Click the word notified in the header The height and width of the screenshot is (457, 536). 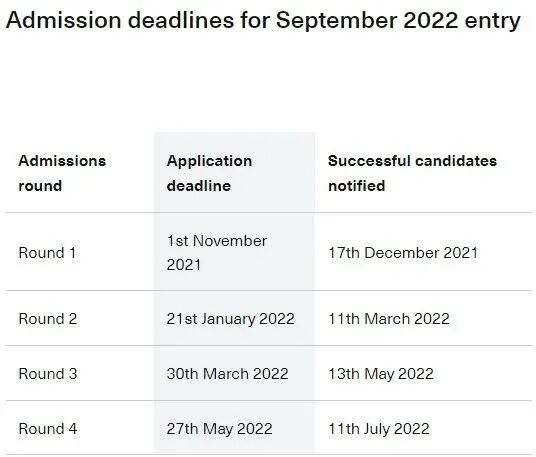pyautogui.click(x=357, y=186)
